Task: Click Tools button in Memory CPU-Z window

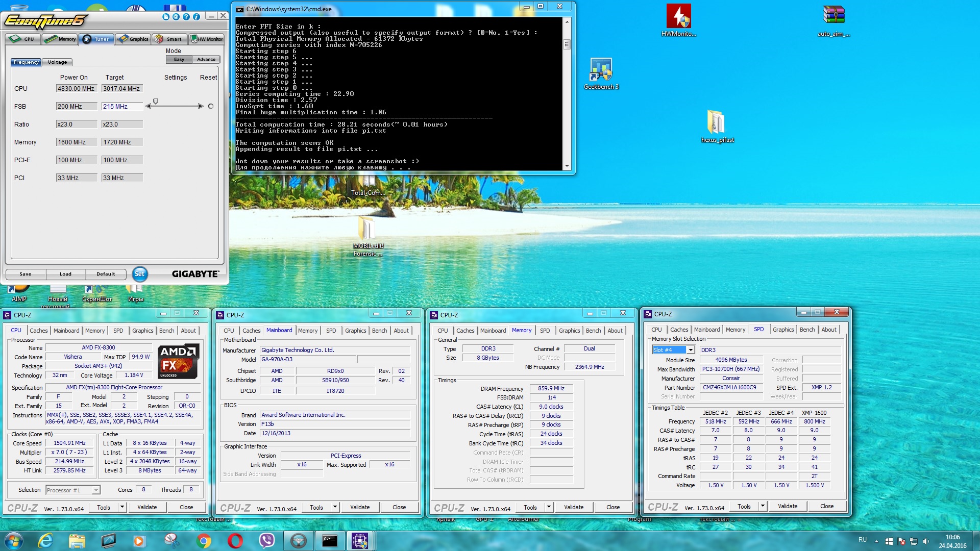Action: [530, 507]
